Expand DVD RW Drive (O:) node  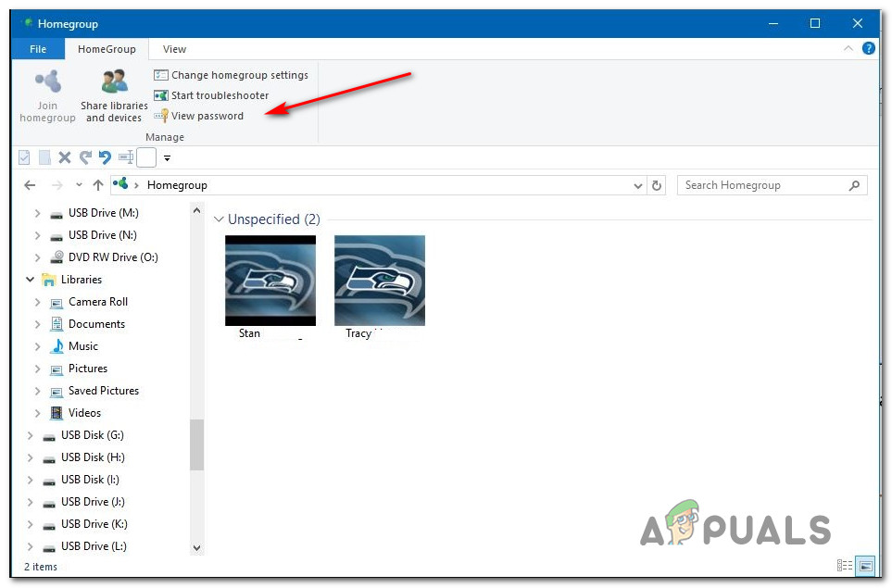[38, 257]
